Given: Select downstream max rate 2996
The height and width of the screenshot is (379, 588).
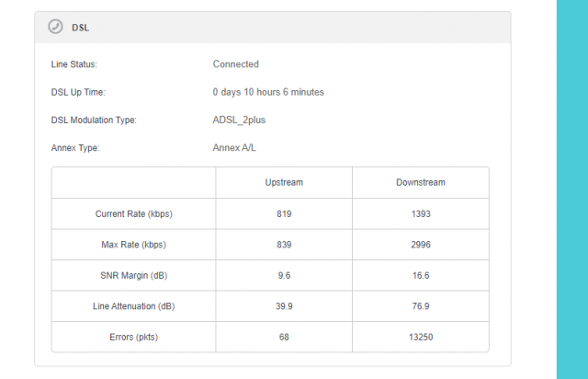Looking at the screenshot, I should [x=421, y=245].
